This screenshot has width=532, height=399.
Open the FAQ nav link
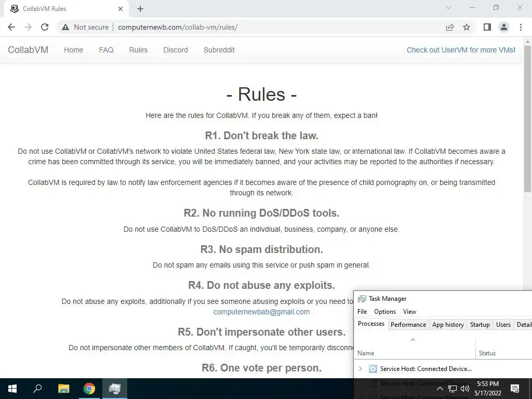(x=106, y=50)
